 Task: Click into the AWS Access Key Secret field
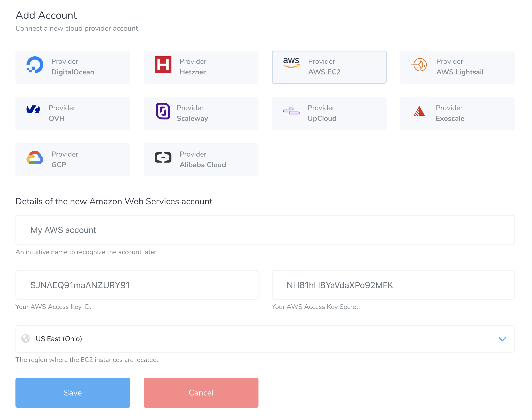coord(393,285)
